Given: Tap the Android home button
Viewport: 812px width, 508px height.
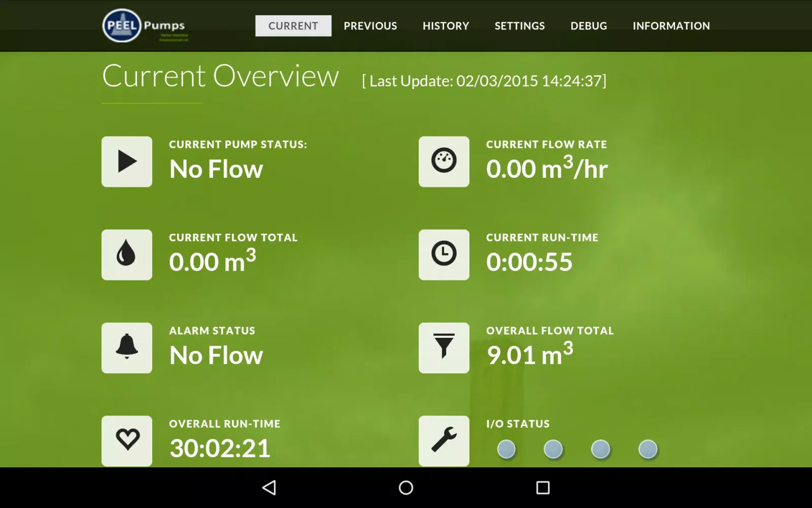Looking at the screenshot, I should click(406, 488).
